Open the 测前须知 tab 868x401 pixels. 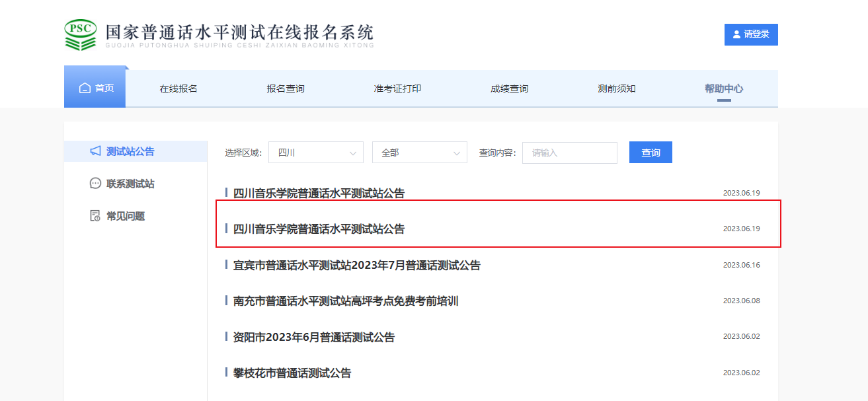coord(617,89)
